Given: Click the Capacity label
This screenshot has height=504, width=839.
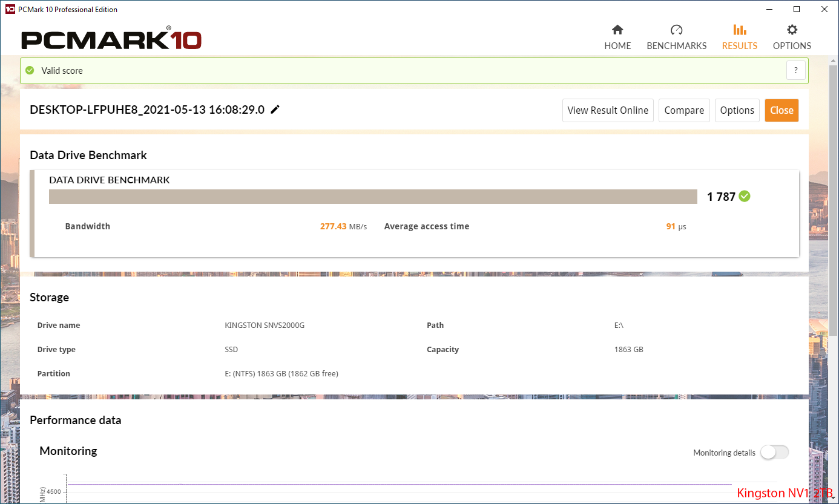Looking at the screenshot, I should (443, 349).
